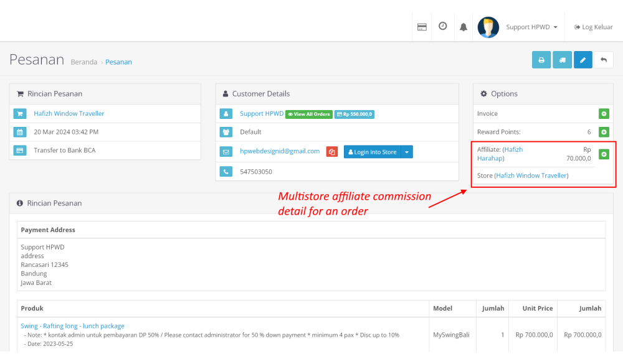Image resolution: width=623 pixels, height=364 pixels.
Task: Click the green plus for Invoice
Action: click(x=603, y=114)
